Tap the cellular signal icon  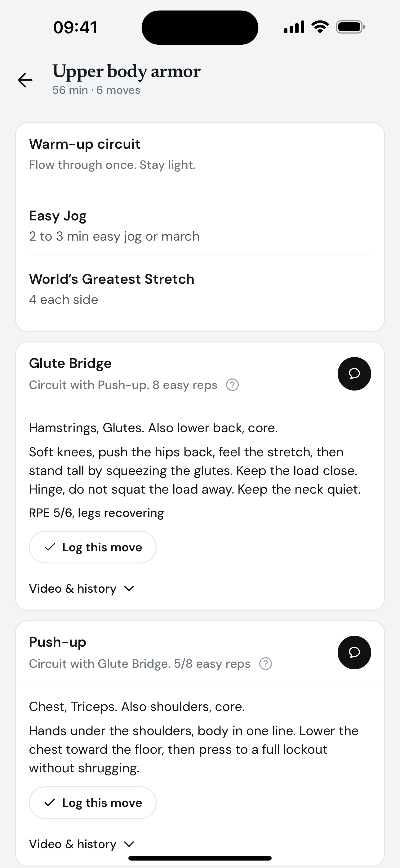[294, 27]
